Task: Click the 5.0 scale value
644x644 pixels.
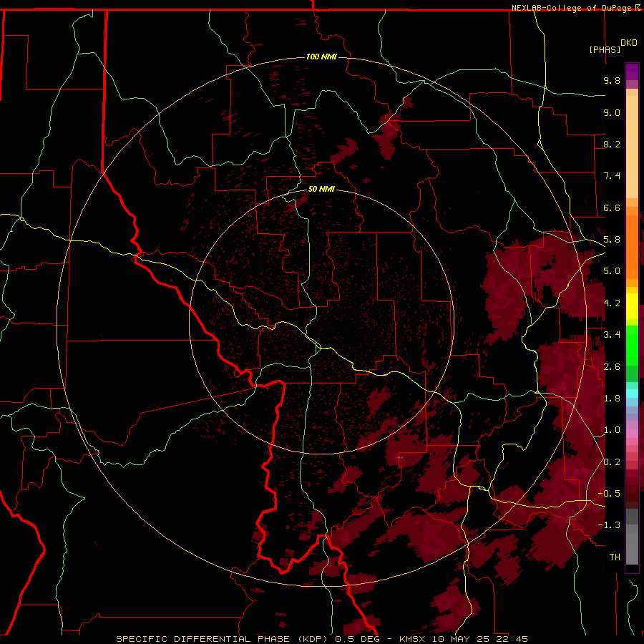Action: click(612, 271)
